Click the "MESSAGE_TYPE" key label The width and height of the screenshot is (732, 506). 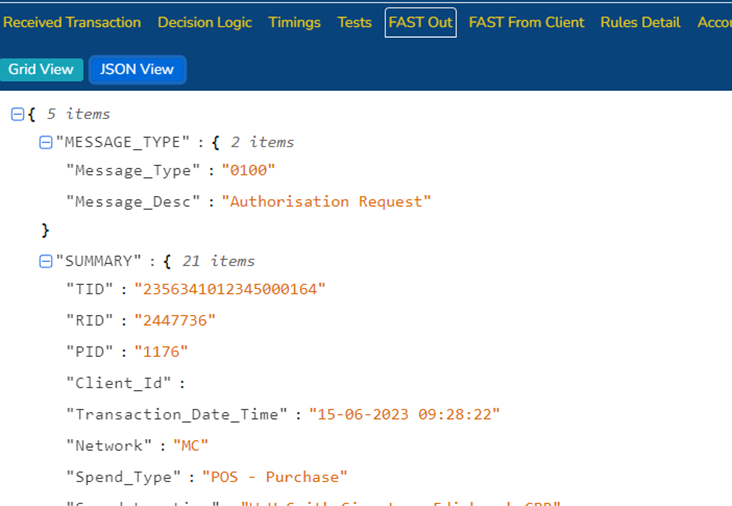[x=123, y=142]
